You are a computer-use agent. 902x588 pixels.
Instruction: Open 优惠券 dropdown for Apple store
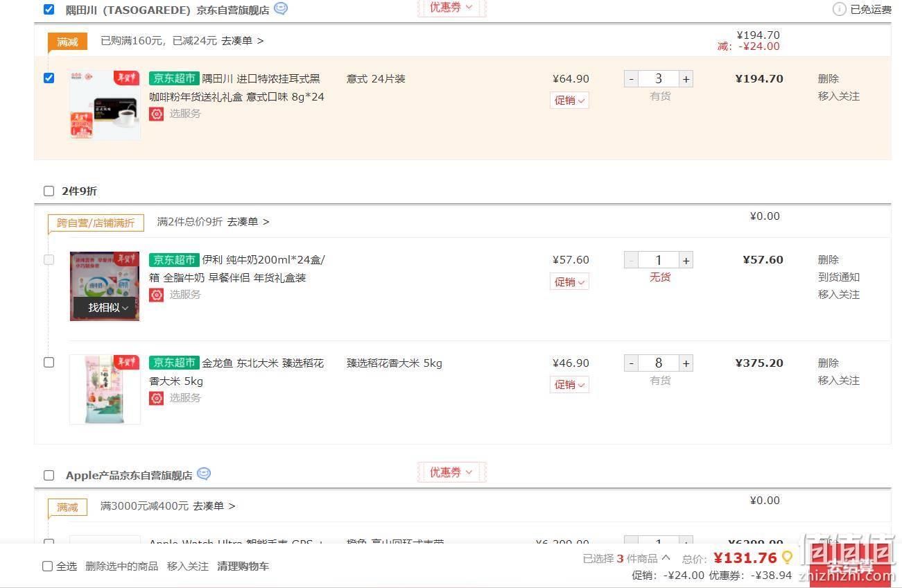[x=451, y=472]
